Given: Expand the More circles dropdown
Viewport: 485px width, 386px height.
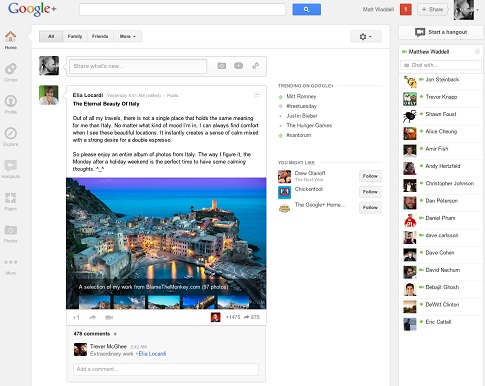Looking at the screenshot, I should tap(128, 36).
